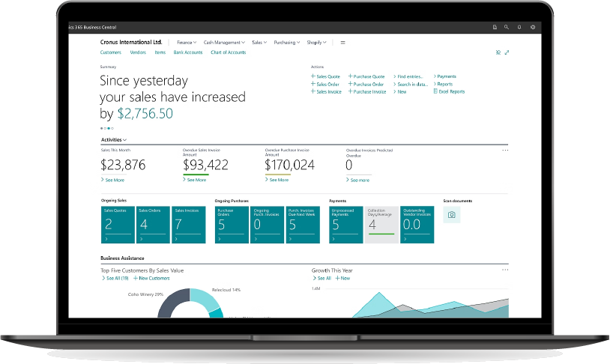Collapse the Activities section chevron
Viewport: 610px width, 364px height.
(x=124, y=140)
